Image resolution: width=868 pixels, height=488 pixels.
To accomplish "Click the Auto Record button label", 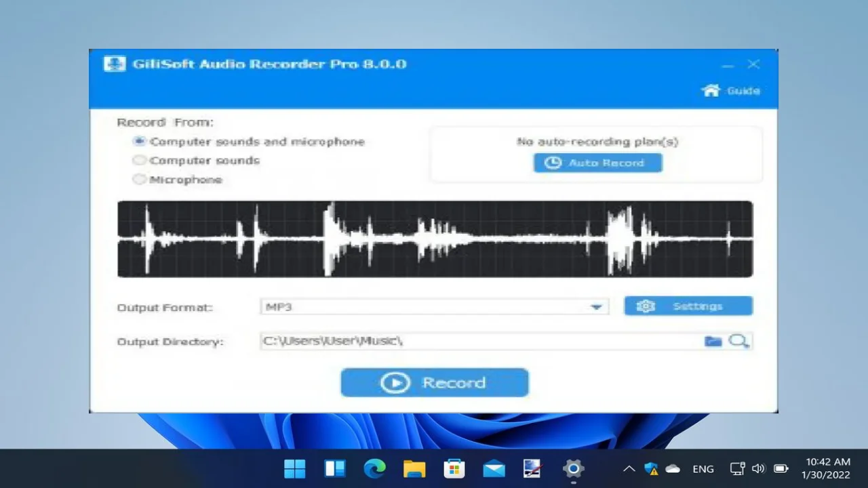I will pos(606,163).
